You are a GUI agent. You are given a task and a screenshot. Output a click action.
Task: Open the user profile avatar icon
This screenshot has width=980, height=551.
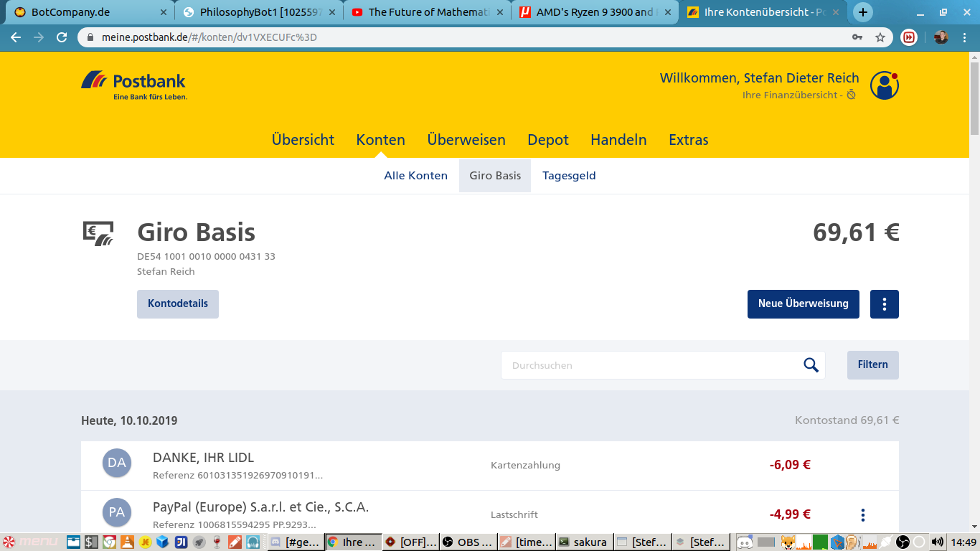point(884,85)
